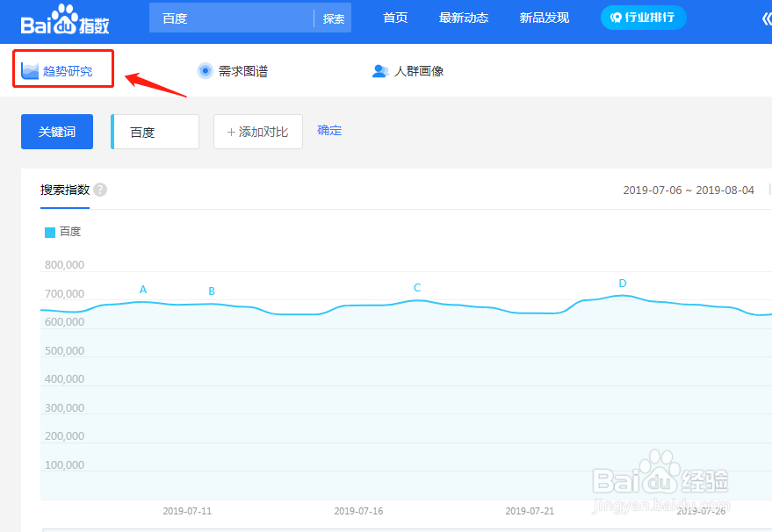Click the 趋势研究 chart icon
The image size is (772, 532).
pyautogui.click(x=30, y=71)
